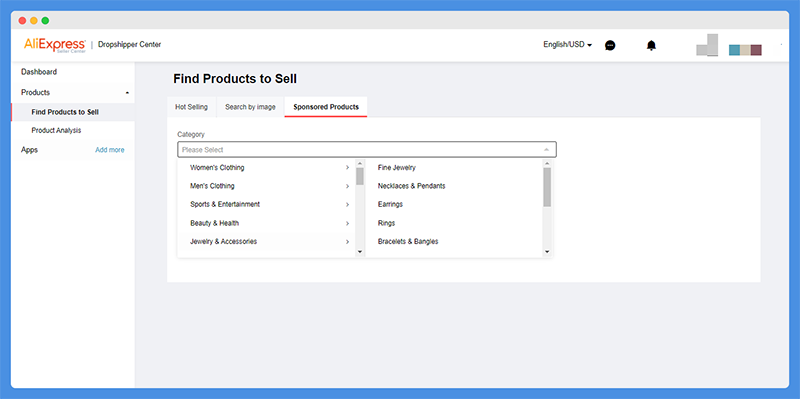
Task: Switch to the Hot Selling tab
Action: pos(191,107)
